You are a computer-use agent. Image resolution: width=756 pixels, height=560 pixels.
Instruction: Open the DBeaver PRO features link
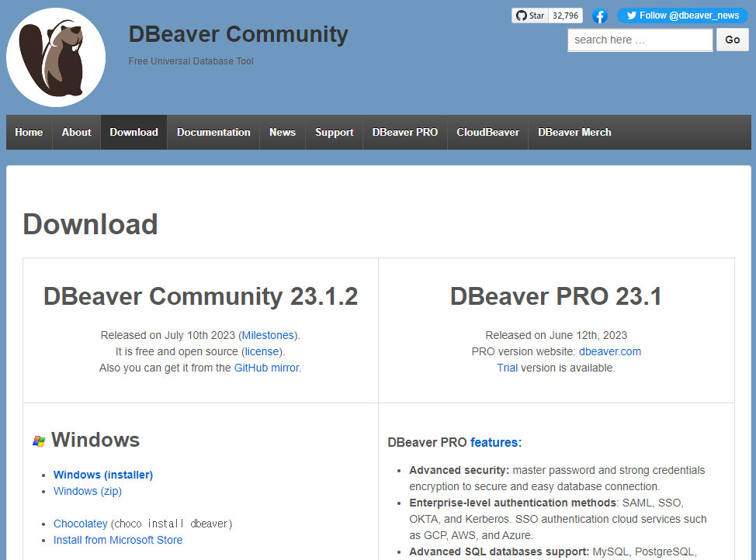(x=496, y=442)
